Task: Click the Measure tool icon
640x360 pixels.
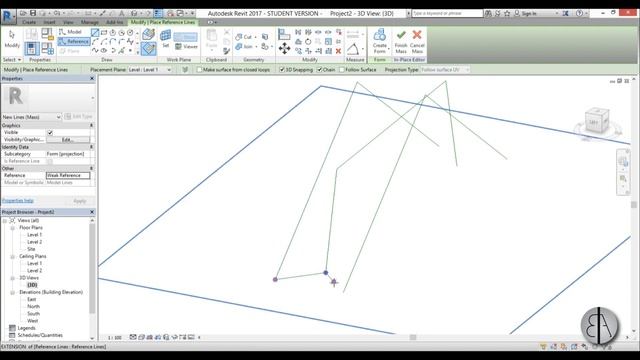Action: 353,49
